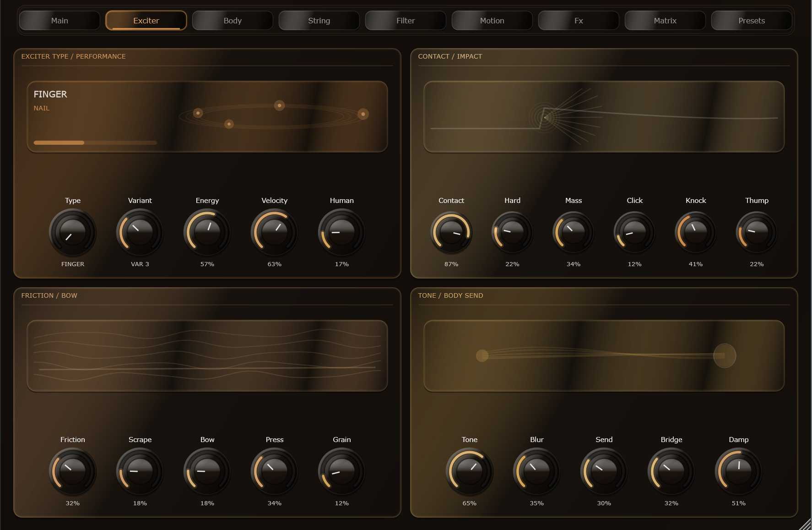Click the Press knob at 34%
The height and width of the screenshot is (530, 812).
pos(275,471)
